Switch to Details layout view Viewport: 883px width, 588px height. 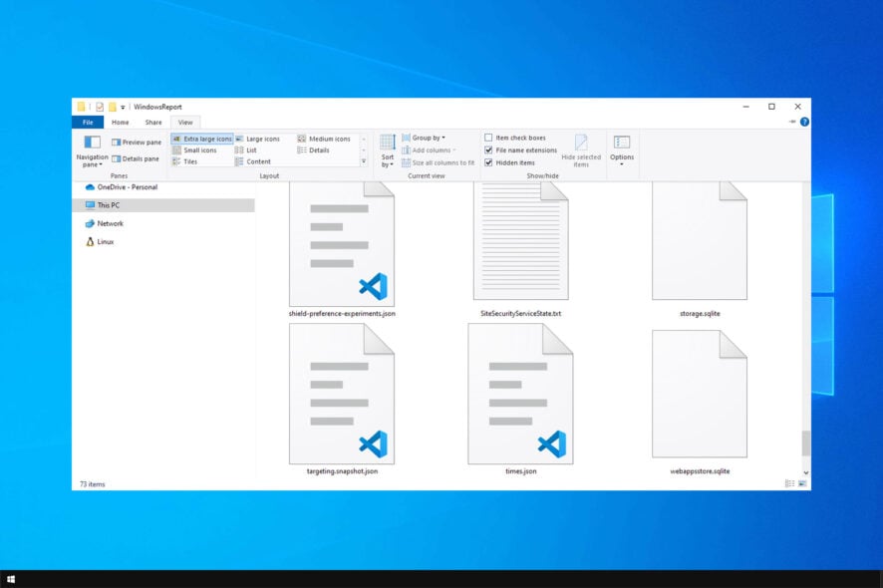[318, 149]
